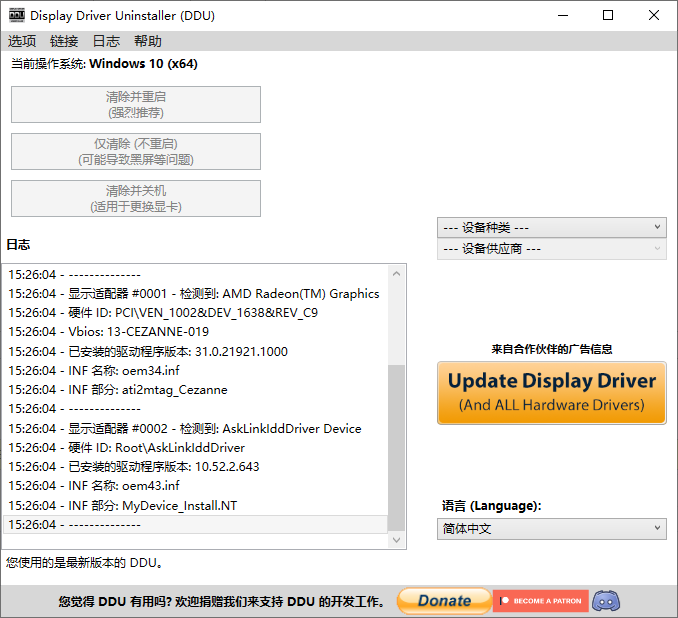The width and height of the screenshot is (678, 618).
Task: Open the 日志 menu
Action: pyautogui.click(x=106, y=41)
